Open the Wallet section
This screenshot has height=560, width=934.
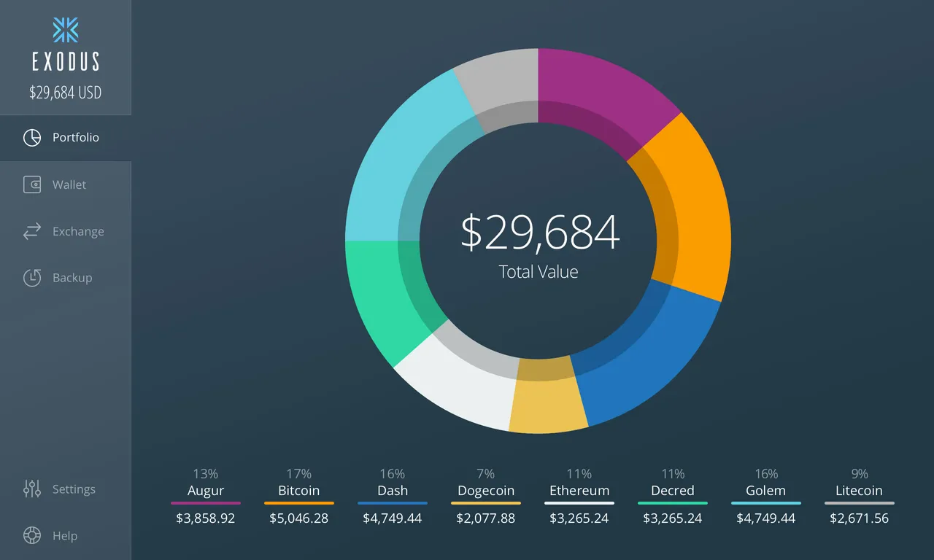pyautogui.click(x=66, y=184)
